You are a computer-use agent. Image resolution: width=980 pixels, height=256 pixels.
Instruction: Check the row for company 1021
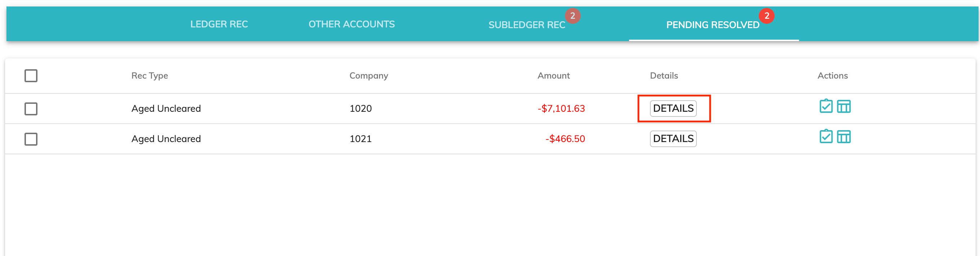pos(31,139)
